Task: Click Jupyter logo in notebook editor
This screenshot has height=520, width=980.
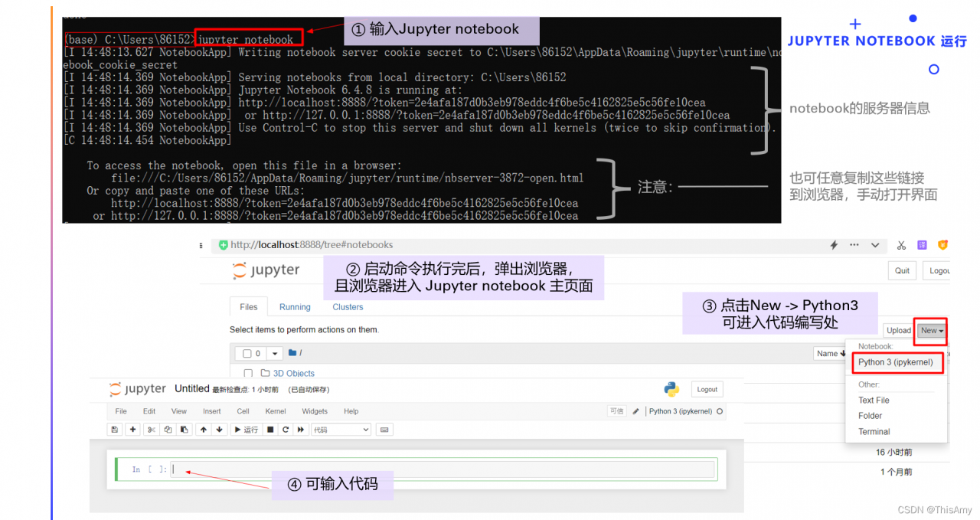Action: [139, 389]
